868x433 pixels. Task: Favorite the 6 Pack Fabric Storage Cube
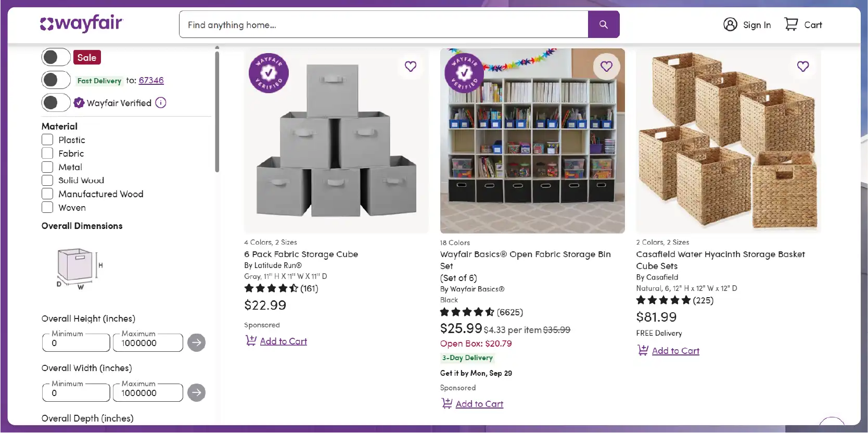click(x=411, y=67)
